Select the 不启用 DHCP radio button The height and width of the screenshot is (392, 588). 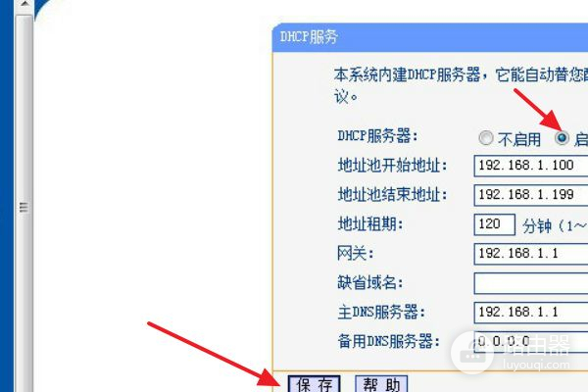[x=486, y=138]
